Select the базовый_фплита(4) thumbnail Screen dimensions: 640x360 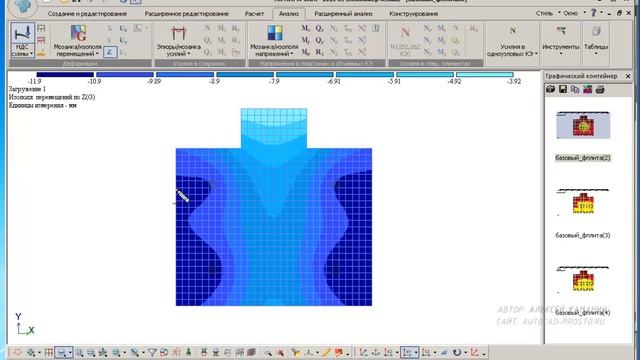(583, 280)
